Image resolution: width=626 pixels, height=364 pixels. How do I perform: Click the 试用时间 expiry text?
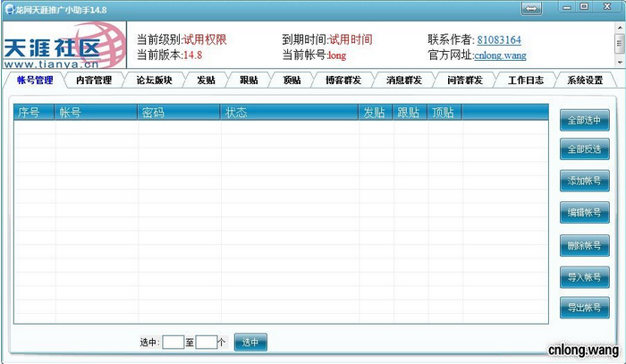point(351,39)
